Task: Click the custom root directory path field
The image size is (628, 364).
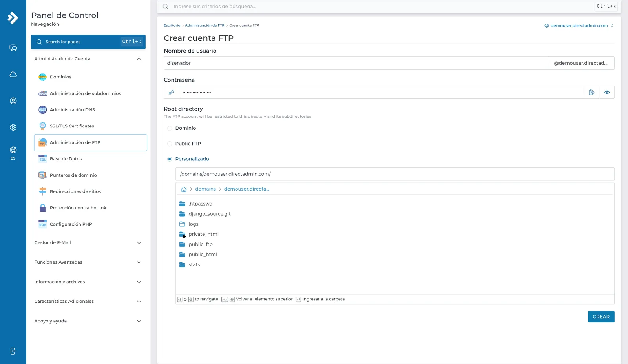Action: pos(395,174)
